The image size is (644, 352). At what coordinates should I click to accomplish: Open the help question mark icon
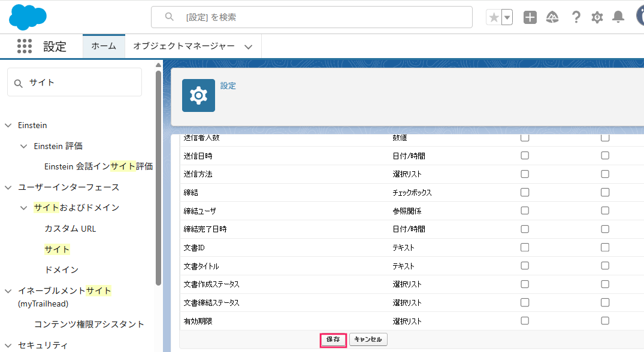point(576,17)
